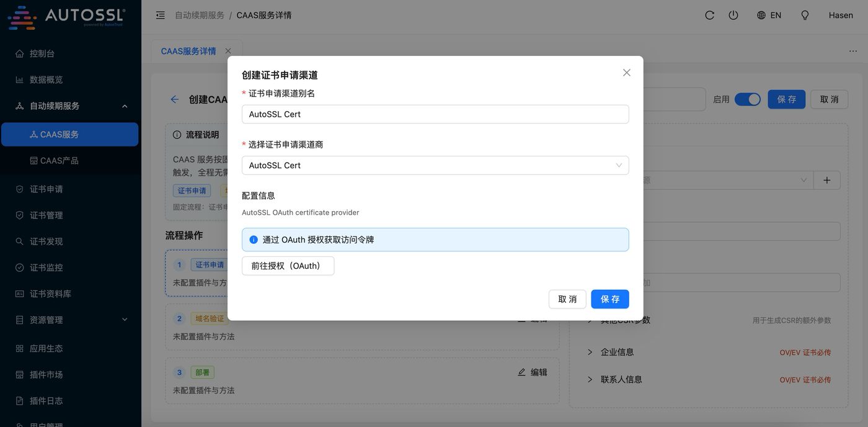Open 证书发现 in the sidebar
The width and height of the screenshot is (868, 427).
71,241
